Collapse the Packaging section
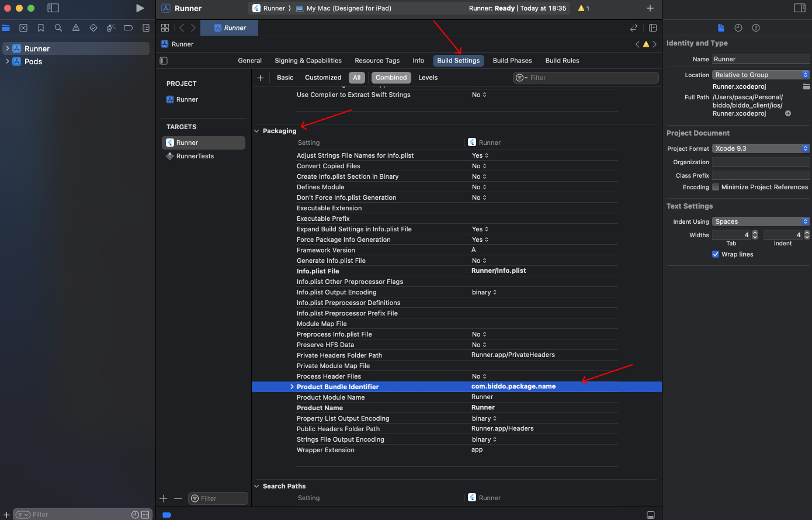 tap(256, 131)
